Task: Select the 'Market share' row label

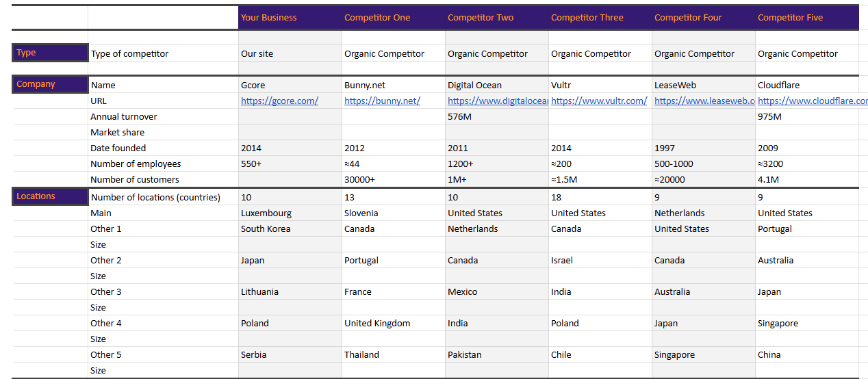Action: click(163, 133)
